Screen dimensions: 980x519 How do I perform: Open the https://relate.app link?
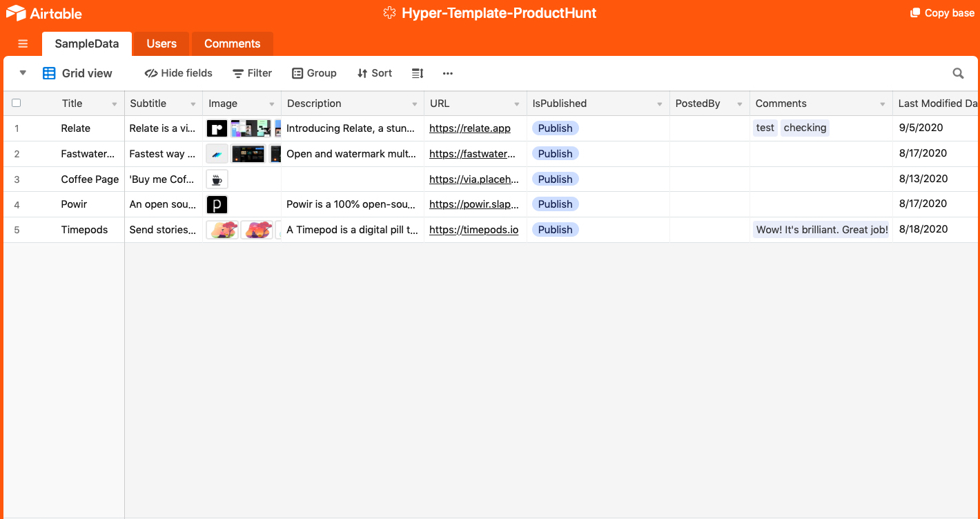[x=470, y=128]
